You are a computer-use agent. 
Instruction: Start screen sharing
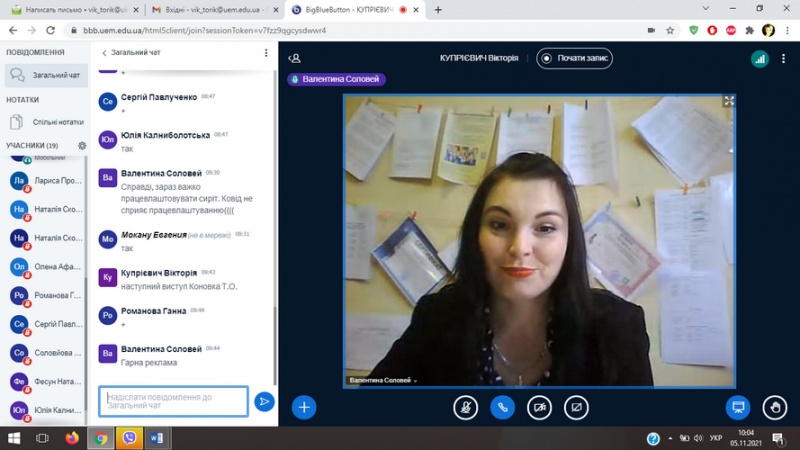[x=576, y=407]
